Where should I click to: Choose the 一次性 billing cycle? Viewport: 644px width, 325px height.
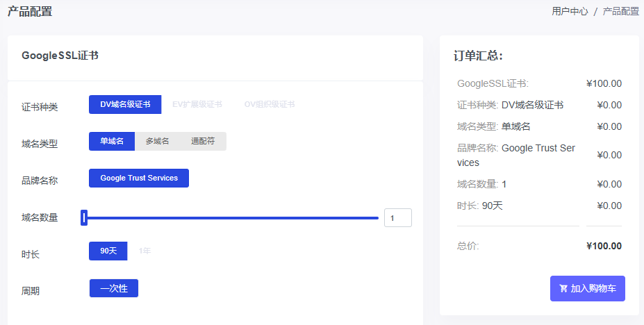(x=114, y=288)
